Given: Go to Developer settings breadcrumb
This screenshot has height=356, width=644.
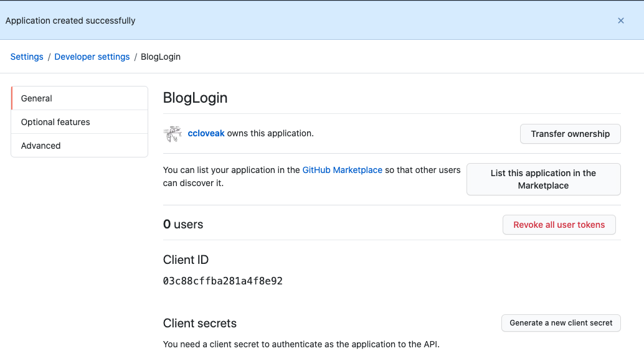Looking at the screenshot, I should tap(92, 57).
